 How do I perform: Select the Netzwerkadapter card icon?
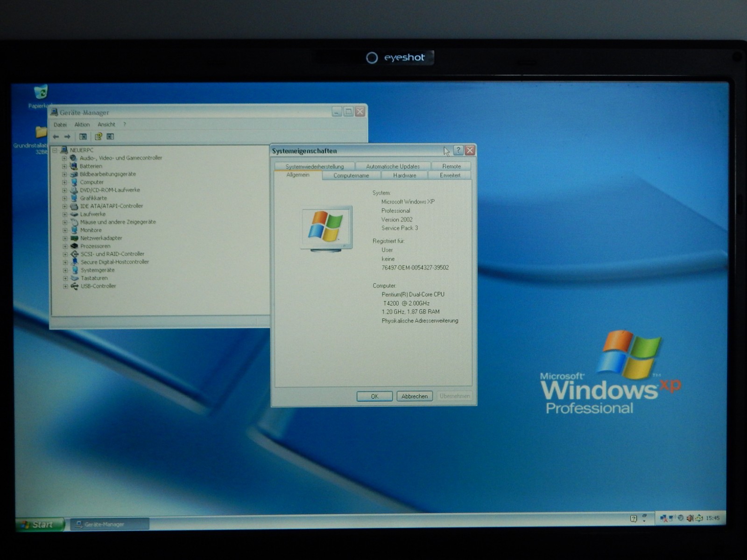74,238
